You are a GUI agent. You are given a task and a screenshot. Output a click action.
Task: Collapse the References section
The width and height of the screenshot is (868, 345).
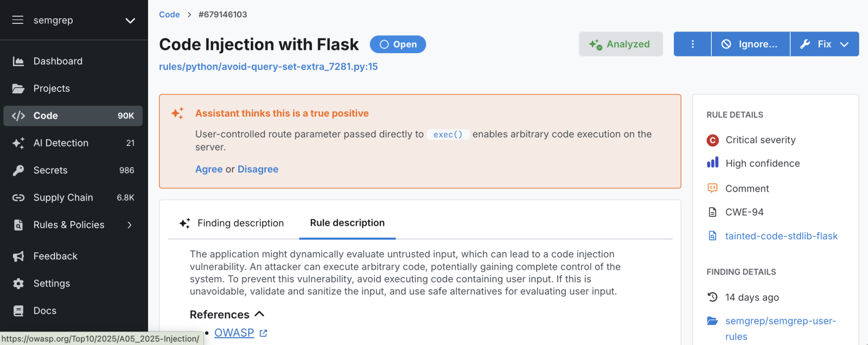259,314
